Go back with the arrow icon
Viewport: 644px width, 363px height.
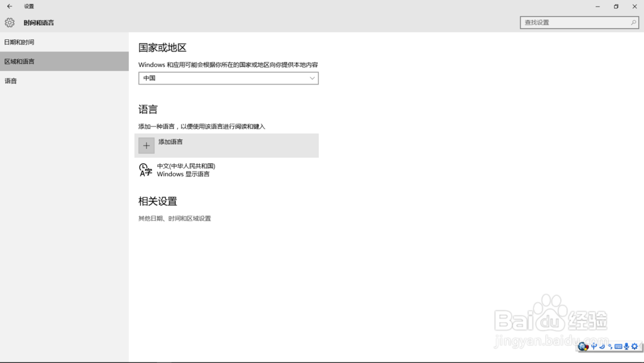tap(10, 6)
